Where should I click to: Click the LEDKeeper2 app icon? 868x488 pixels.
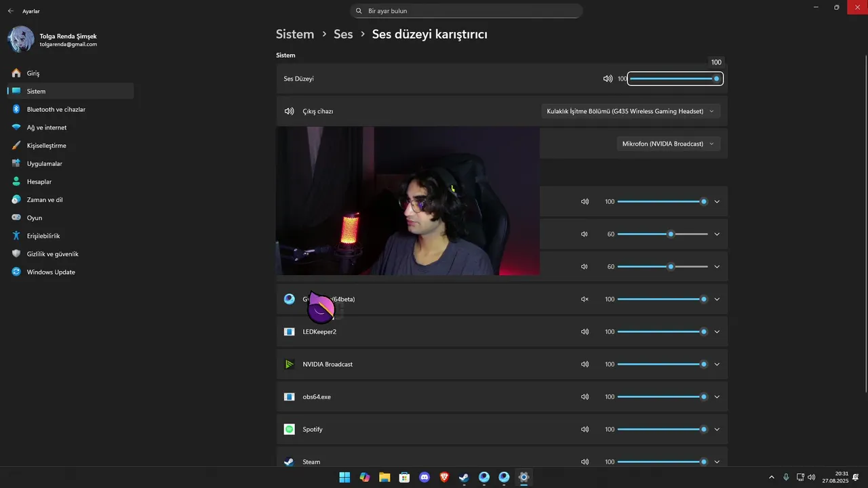pos(290,331)
